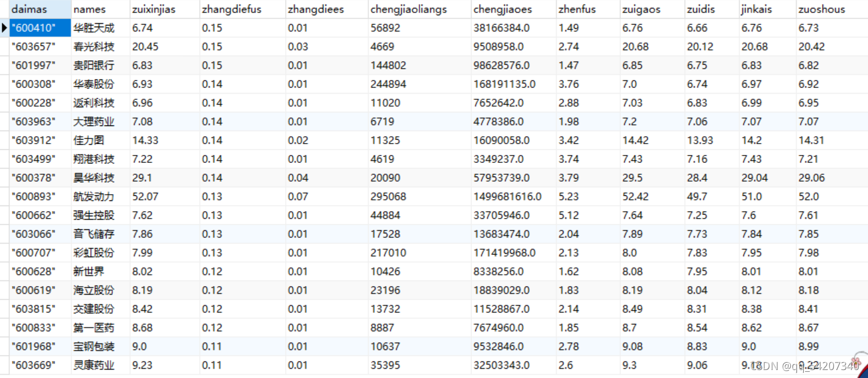Screen dimensions: 868x378
Task: Select code cell "601968"
Action: click(40, 346)
